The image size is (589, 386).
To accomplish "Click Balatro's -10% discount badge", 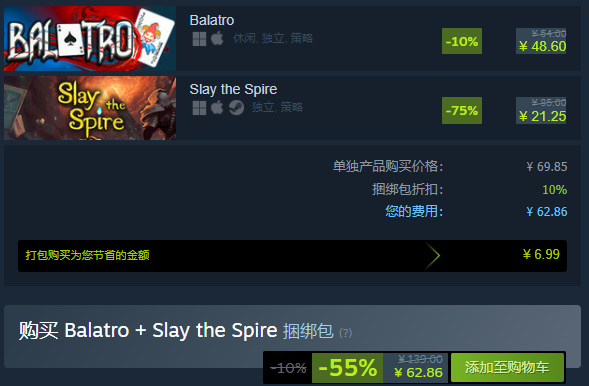I will pyautogui.click(x=462, y=41).
